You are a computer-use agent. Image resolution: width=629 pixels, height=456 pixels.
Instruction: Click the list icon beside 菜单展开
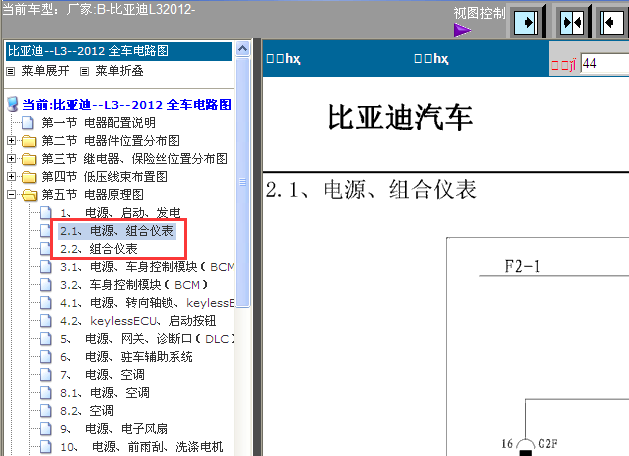[10, 72]
